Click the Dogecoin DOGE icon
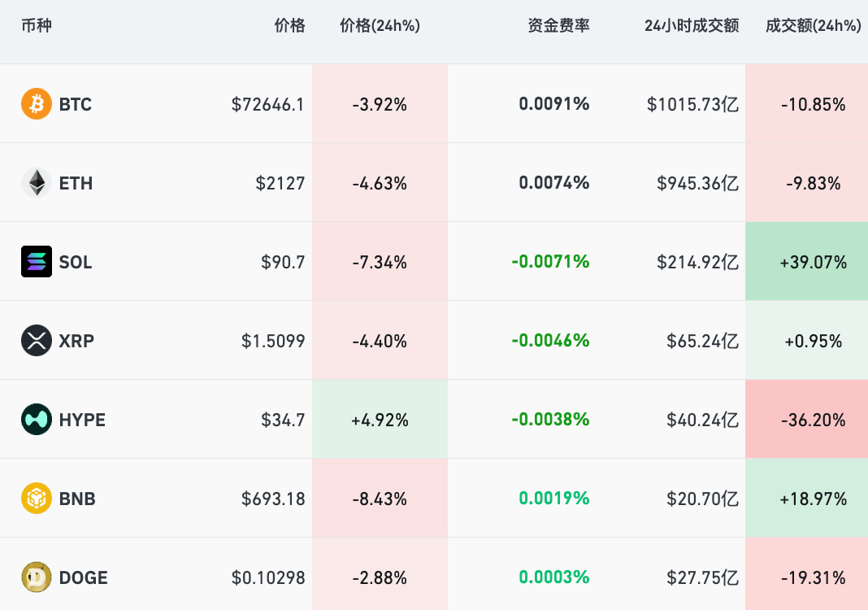 click(37, 577)
